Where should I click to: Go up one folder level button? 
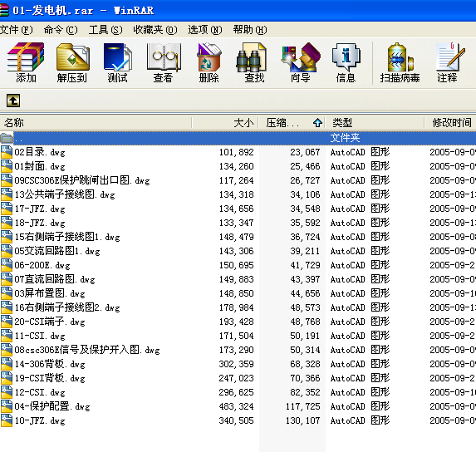[x=13, y=101]
